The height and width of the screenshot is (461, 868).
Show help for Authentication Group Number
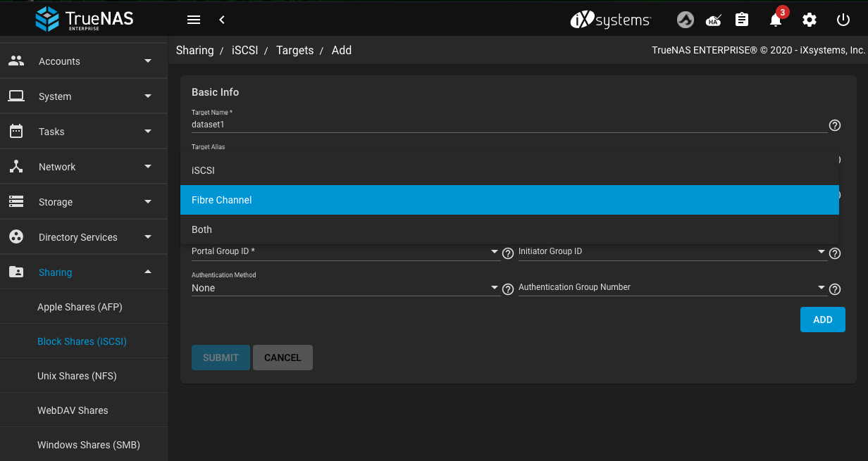835,289
